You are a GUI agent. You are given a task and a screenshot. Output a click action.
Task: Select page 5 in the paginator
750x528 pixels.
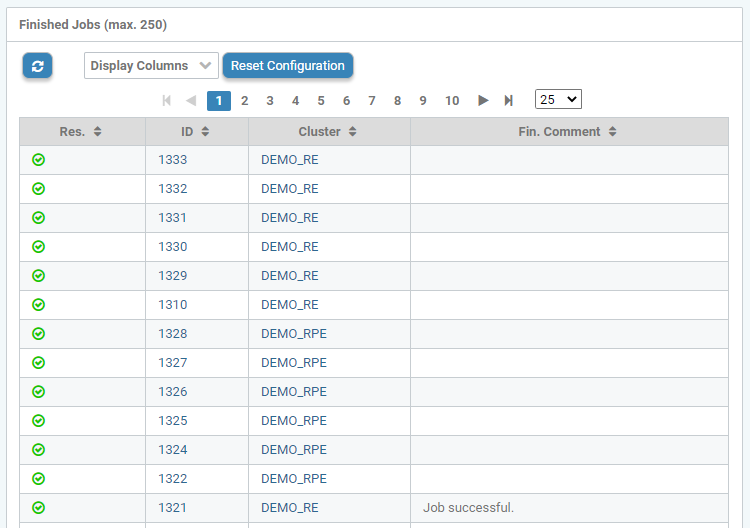(x=321, y=100)
